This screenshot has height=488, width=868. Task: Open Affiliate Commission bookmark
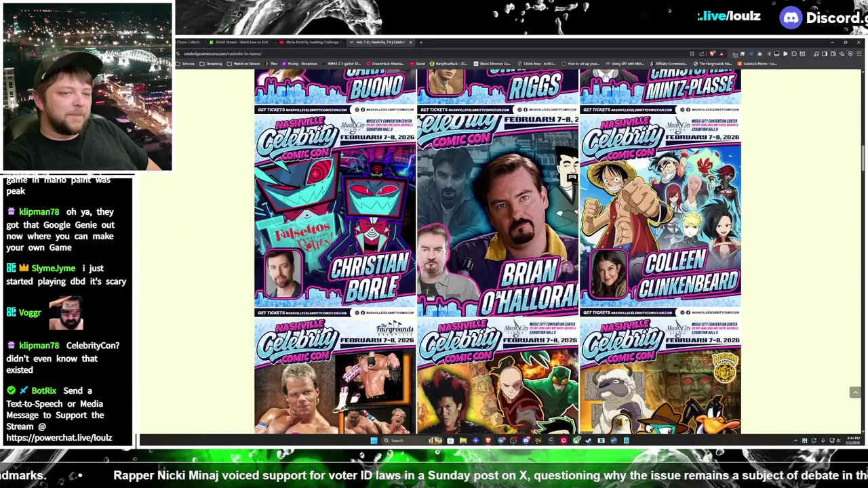[668, 64]
